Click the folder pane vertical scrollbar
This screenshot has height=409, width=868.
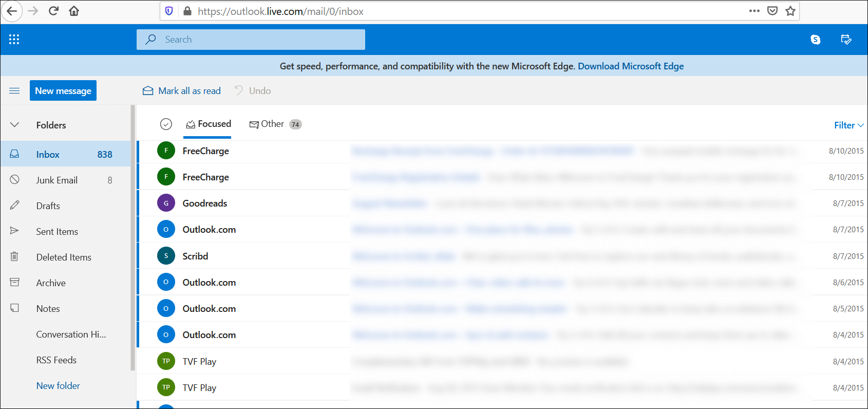point(133,238)
